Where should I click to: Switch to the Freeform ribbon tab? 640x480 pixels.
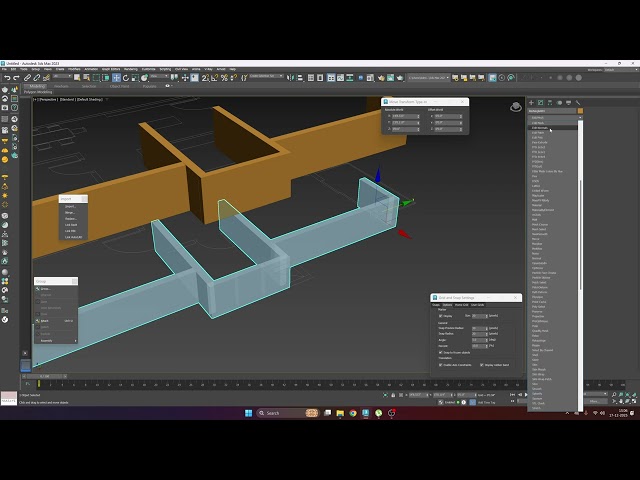[x=61, y=86]
